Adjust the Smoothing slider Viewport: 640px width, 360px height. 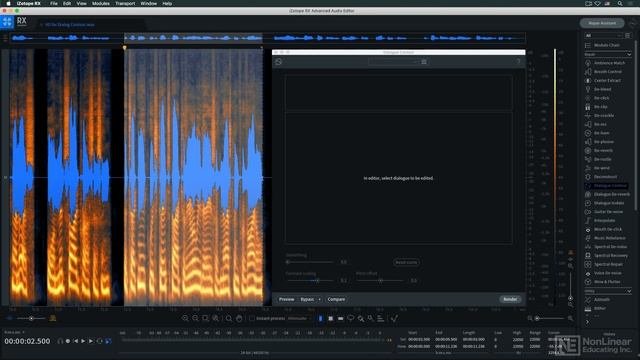[x=310, y=262]
